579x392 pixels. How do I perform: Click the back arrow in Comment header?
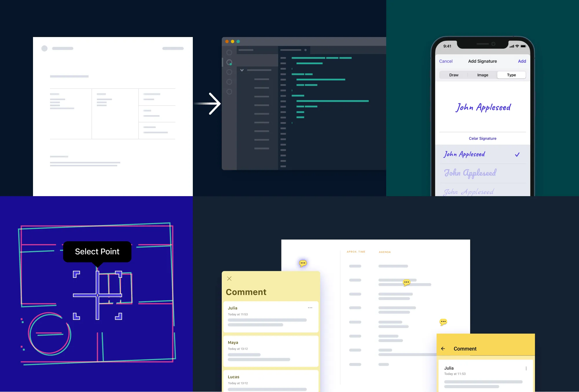[443, 349]
